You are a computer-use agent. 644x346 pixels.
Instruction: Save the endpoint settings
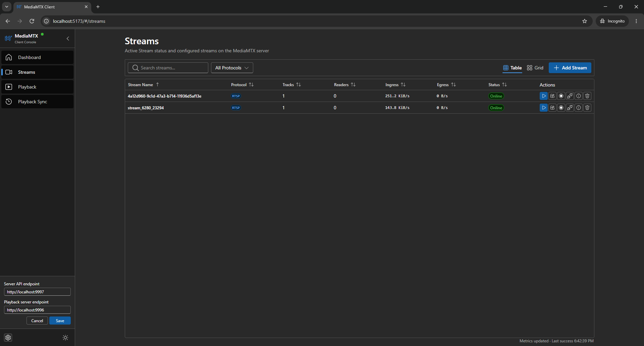coord(60,321)
